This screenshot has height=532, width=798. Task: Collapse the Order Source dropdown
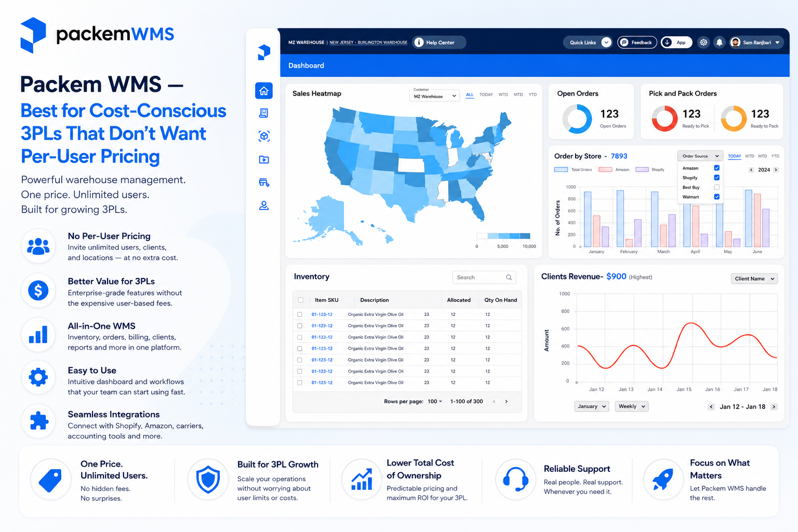coord(700,156)
